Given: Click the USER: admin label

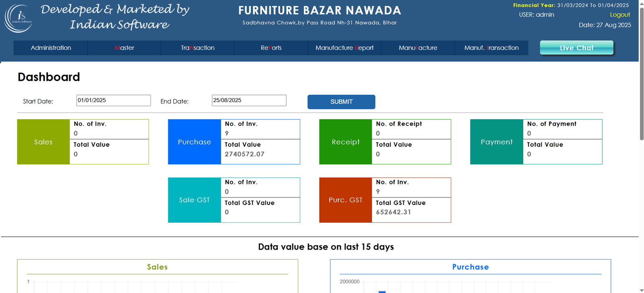Looking at the screenshot, I should tap(537, 15).
